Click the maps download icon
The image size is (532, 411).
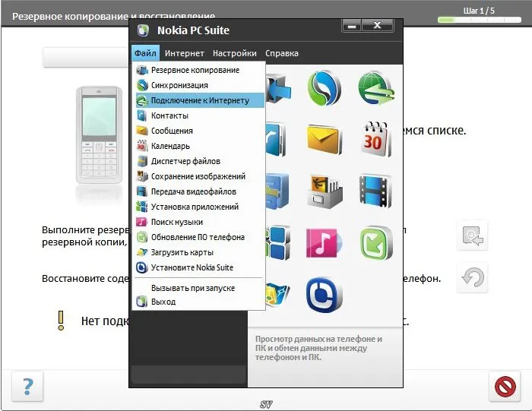click(278, 295)
